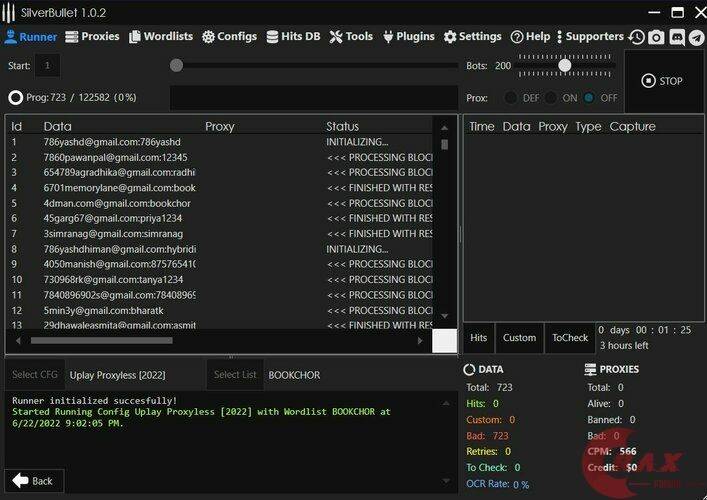Select row 3simranag@gmail.com:simranag
The height and width of the screenshot is (500, 707).
[x=221, y=234]
